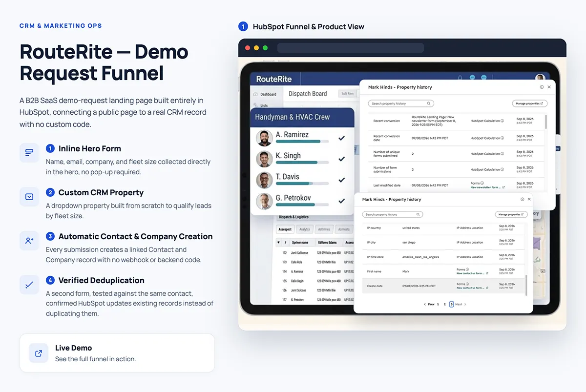Open Lists in RouteRite sidebar
586x392 pixels.
tap(260, 105)
